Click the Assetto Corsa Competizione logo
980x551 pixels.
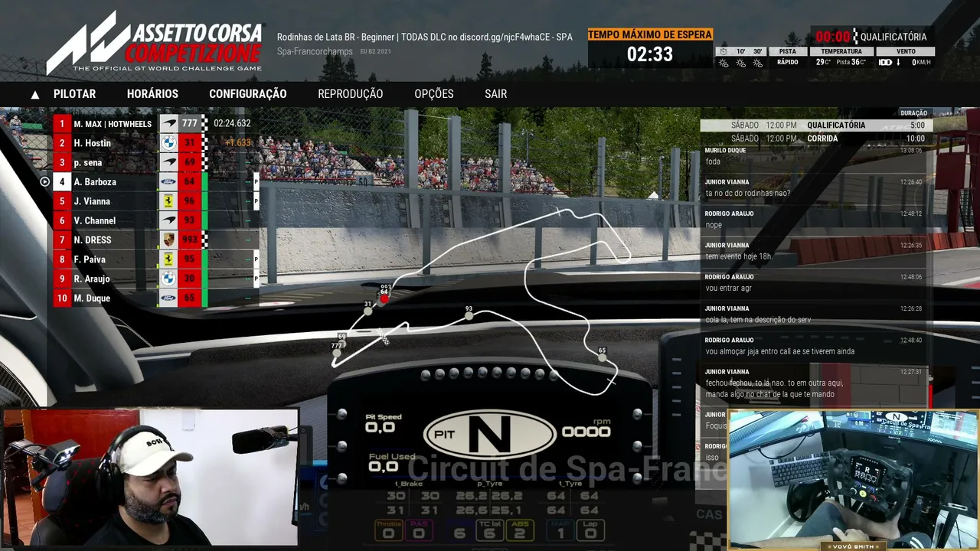(x=154, y=43)
